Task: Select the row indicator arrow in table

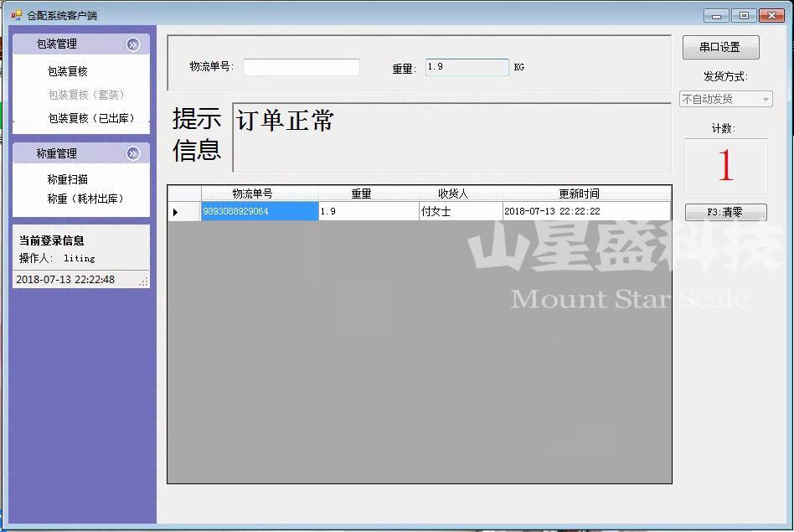Action: click(x=176, y=212)
